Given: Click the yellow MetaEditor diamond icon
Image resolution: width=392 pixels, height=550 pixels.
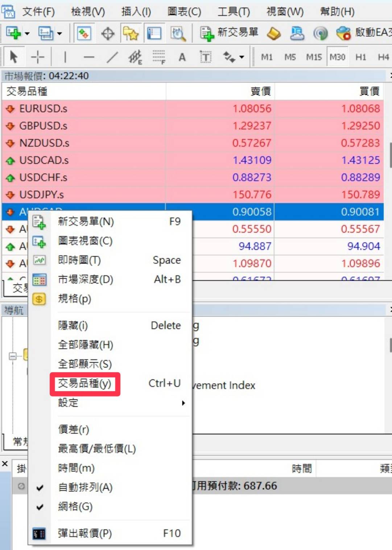Looking at the screenshot, I should click(x=274, y=33).
